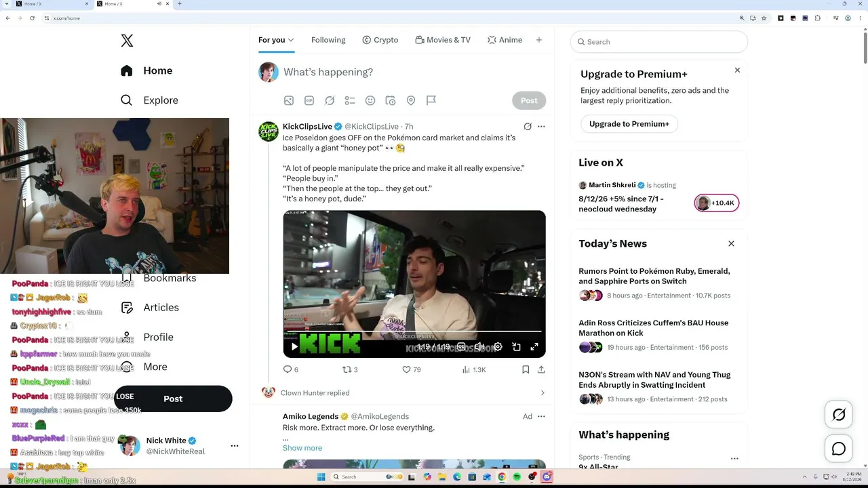Open the floating Messages chat button
This screenshot has width=868, height=488.
839,449
